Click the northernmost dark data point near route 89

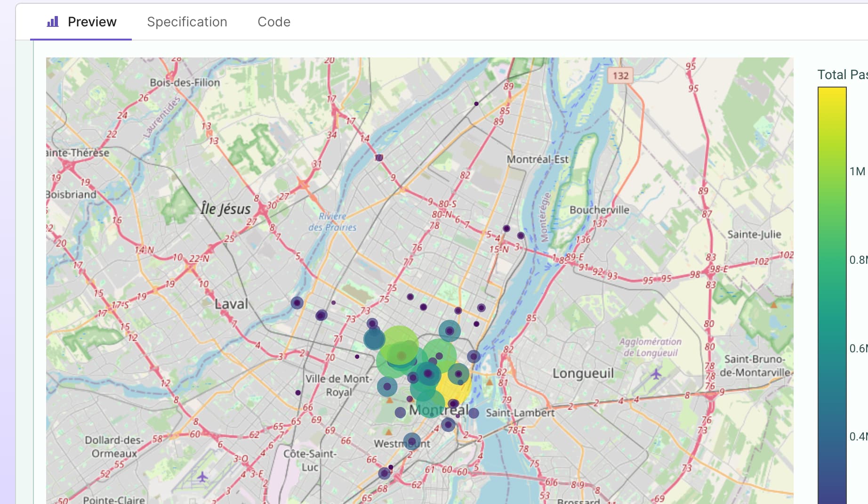(x=476, y=104)
